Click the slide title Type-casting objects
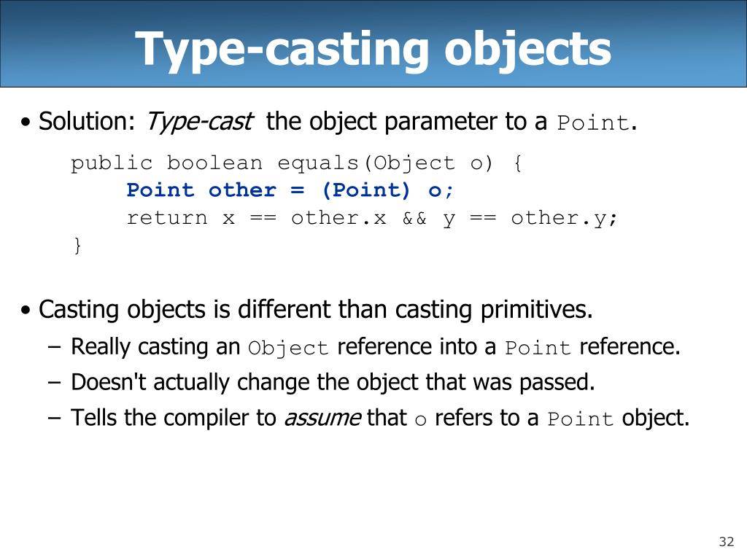This screenshot has width=747, height=560. tap(373, 50)
